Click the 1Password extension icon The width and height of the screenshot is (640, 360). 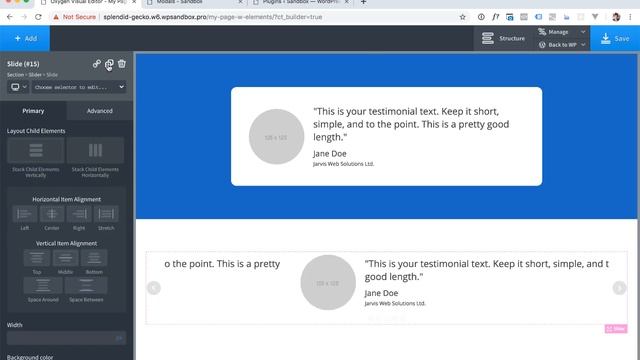pos(481,17)
